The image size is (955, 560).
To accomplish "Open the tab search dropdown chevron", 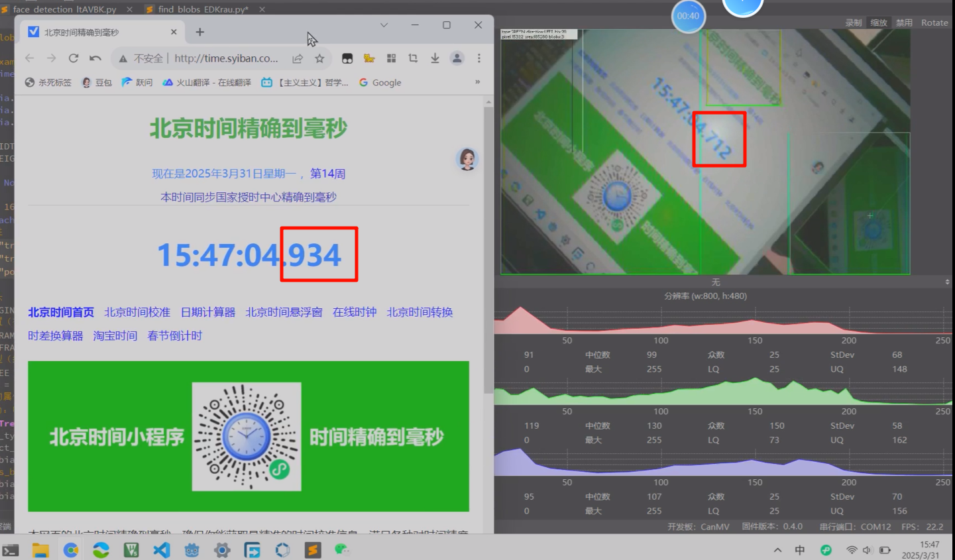I will pos(384,25).
